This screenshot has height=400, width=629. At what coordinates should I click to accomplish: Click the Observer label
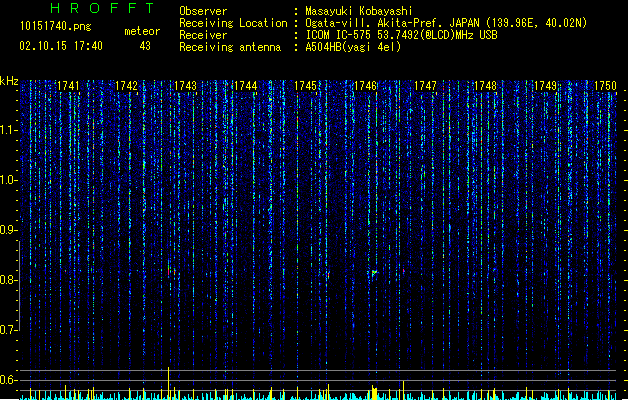[203, 11]
